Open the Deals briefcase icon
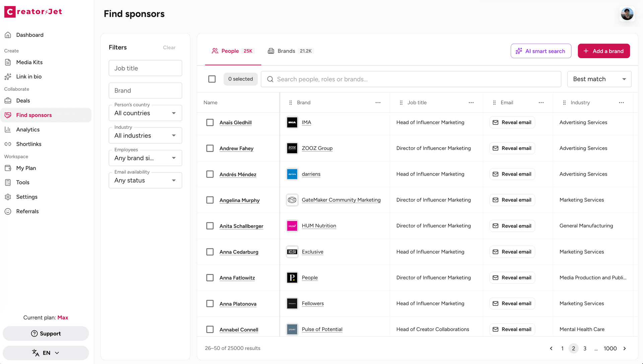Image resolution: width=643 pixels, height=364 pixels. click(8, 101)
